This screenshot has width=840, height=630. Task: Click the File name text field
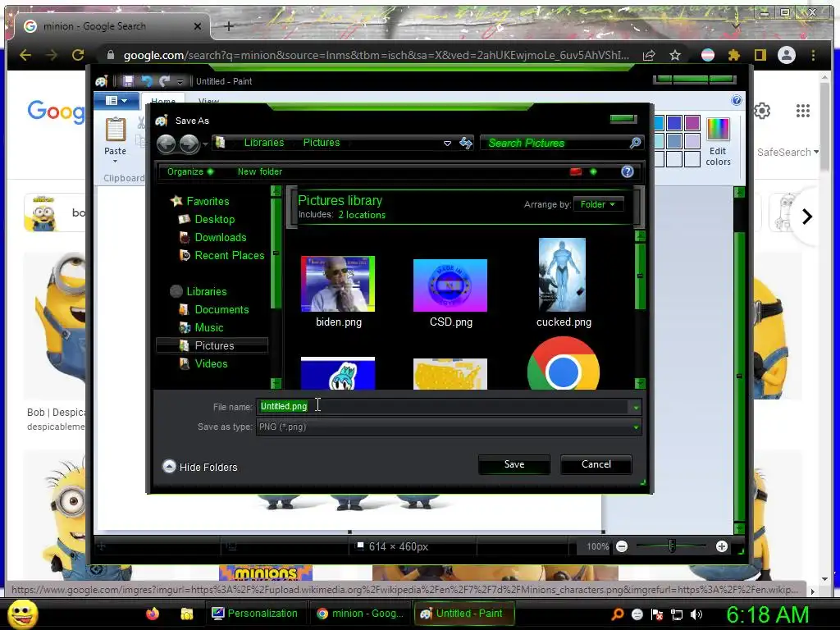tap(443, 407)
